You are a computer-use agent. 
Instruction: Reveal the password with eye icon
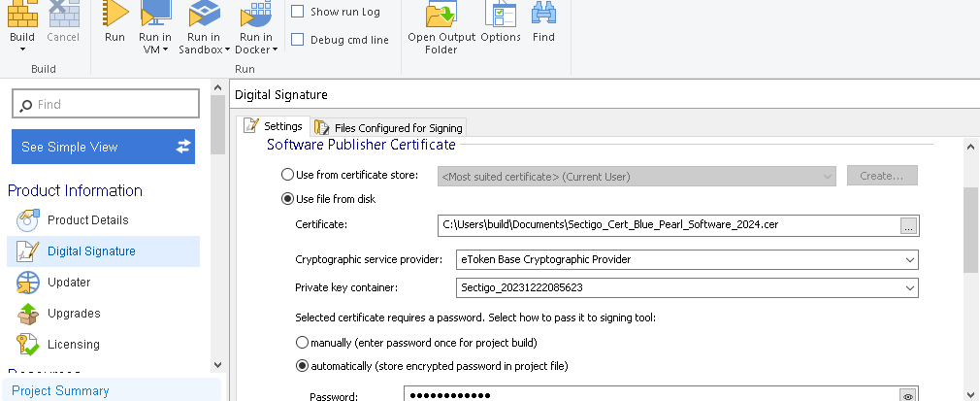click(908, 395)
